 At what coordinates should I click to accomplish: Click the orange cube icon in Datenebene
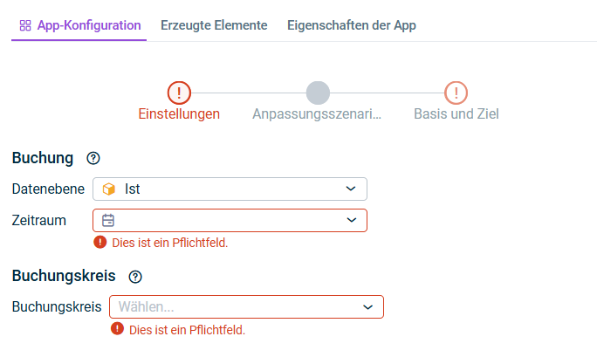click(109, 189)
